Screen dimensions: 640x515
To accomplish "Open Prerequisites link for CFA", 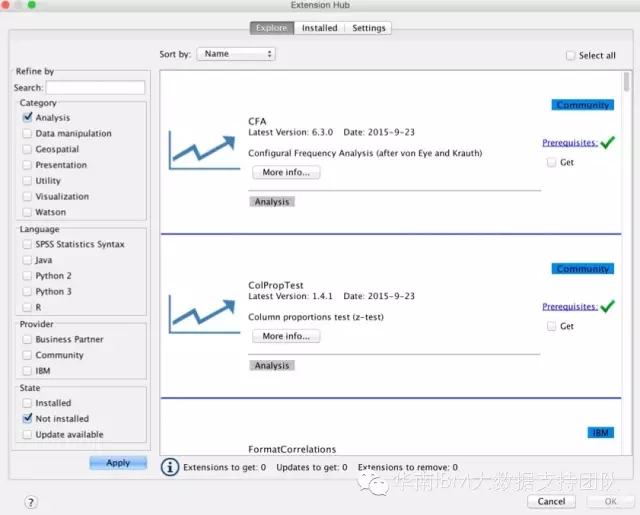I will pos(570,142).
